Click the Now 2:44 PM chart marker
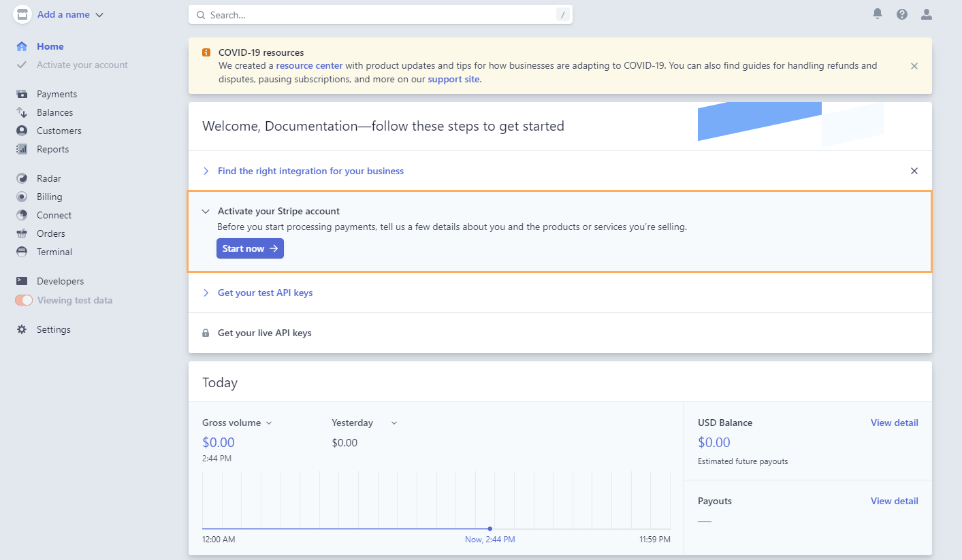Viewport: 962px width, 560px height. coord(490,529)
